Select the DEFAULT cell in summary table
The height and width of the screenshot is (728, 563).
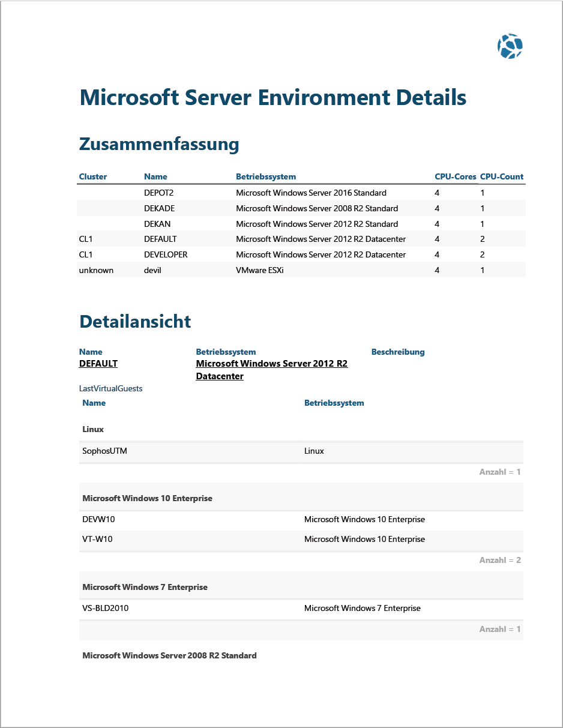(x=160, y=239)
